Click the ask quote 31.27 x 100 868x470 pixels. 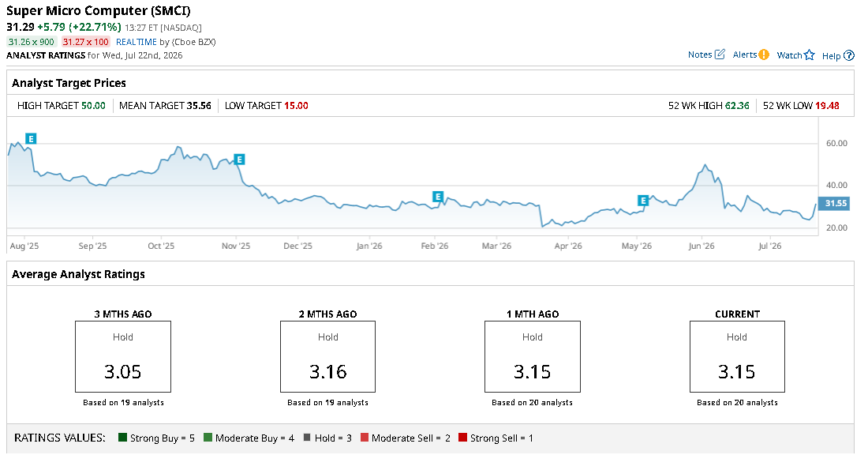click(86, 42)
